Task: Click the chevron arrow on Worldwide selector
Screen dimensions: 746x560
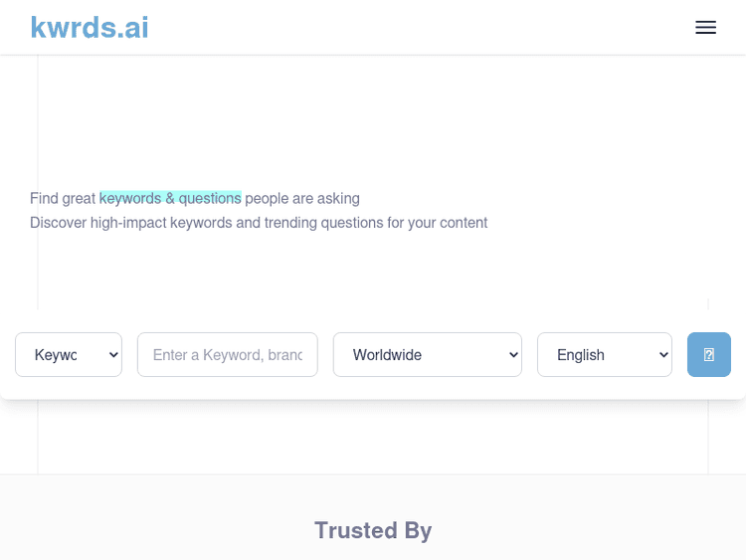Action: click(x=513, y=355)
